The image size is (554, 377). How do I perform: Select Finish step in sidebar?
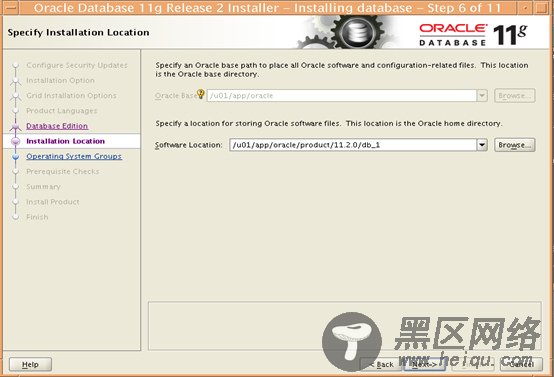(37, 217)
